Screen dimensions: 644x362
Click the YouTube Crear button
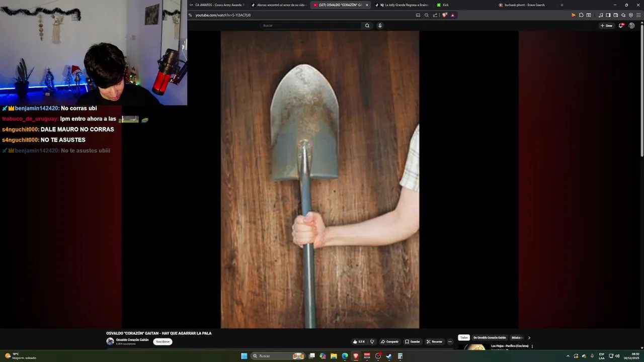tap(606, 26)
